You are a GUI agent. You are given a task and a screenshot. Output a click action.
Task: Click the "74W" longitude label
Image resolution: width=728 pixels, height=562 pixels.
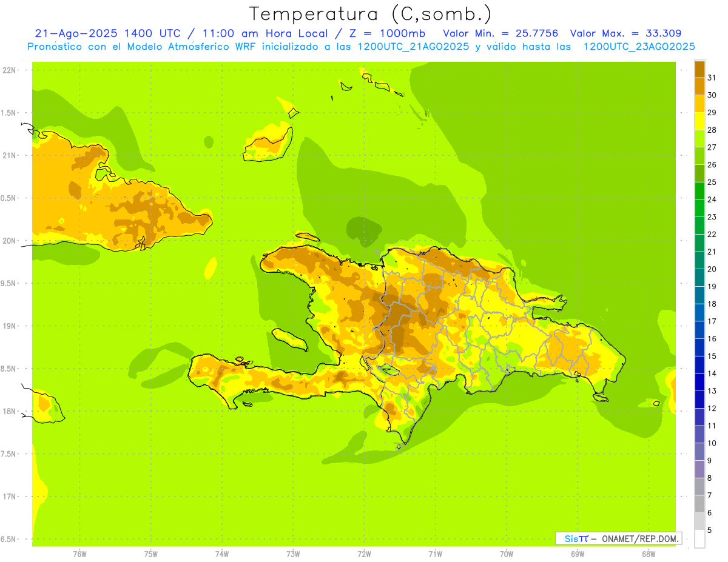coord(222,554)
